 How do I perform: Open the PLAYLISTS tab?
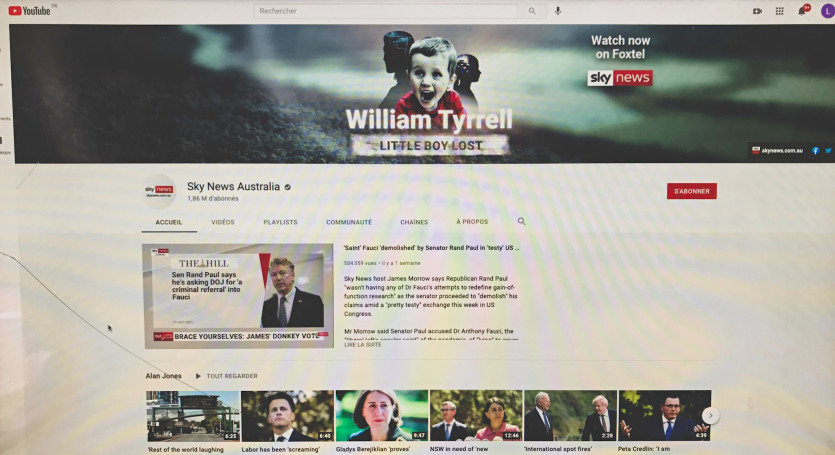pos(280,222)
